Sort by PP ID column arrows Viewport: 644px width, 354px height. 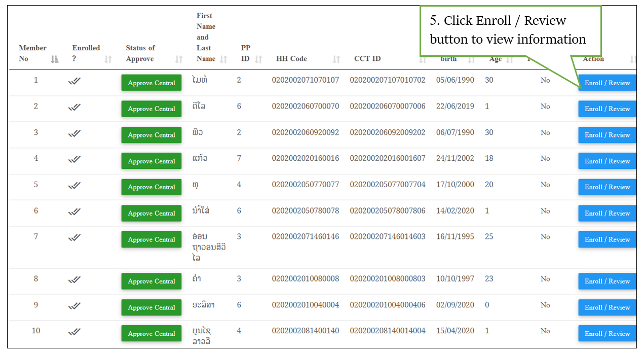[258, 59]
